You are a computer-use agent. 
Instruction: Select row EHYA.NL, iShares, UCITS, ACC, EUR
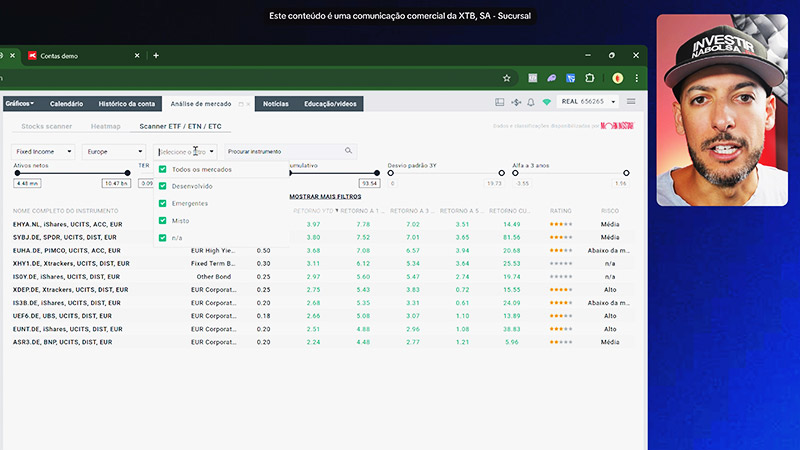pos(323,224)
